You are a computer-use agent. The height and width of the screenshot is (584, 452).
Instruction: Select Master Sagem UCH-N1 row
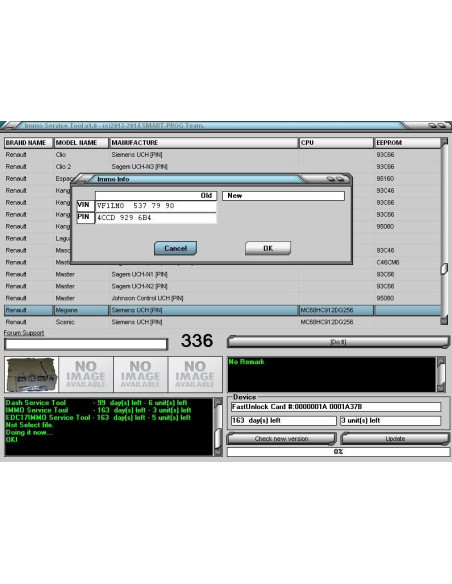tap(222, 274)
